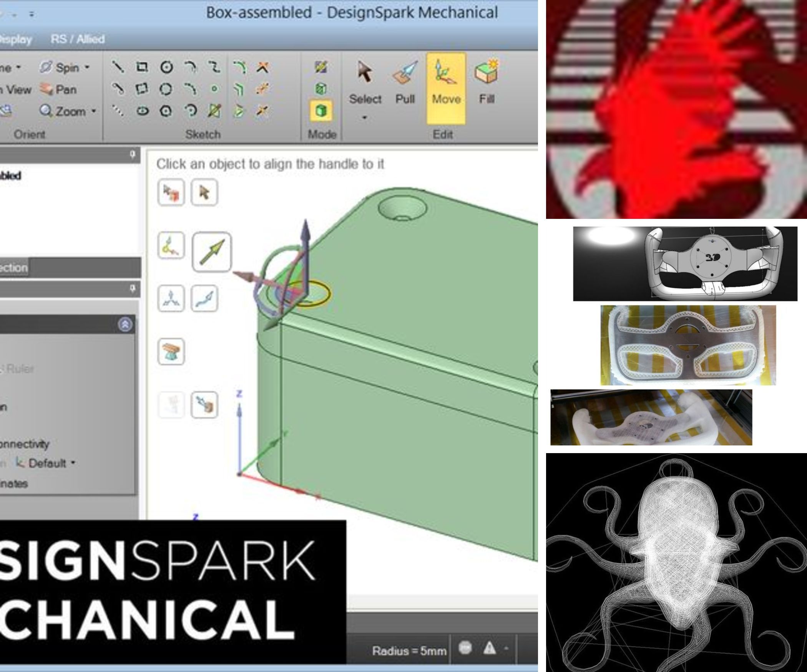Choose the Tangent Line tool
Viewport: 807px width, 672px height.
(x=118, y=89)
